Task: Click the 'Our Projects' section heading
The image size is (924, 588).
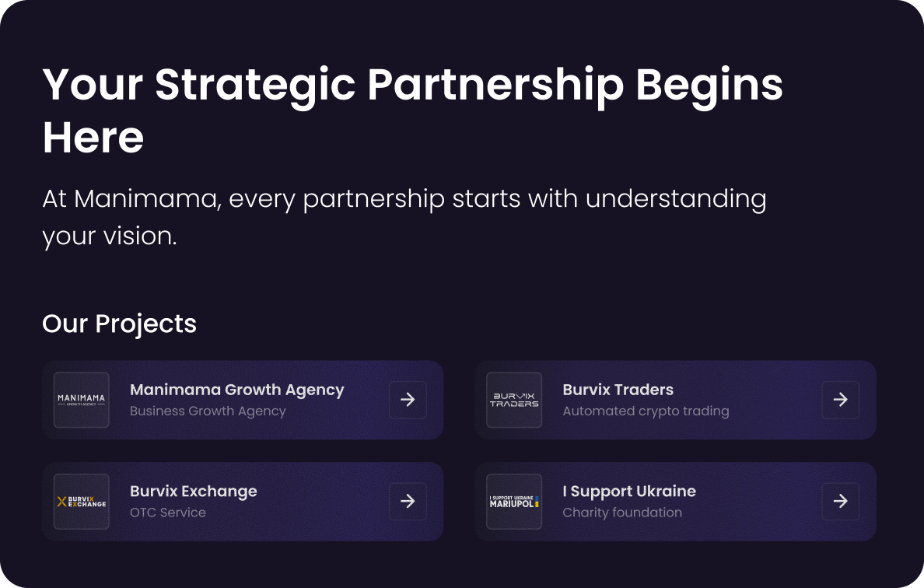Action: pyautogui.click(x=119, y=324)
